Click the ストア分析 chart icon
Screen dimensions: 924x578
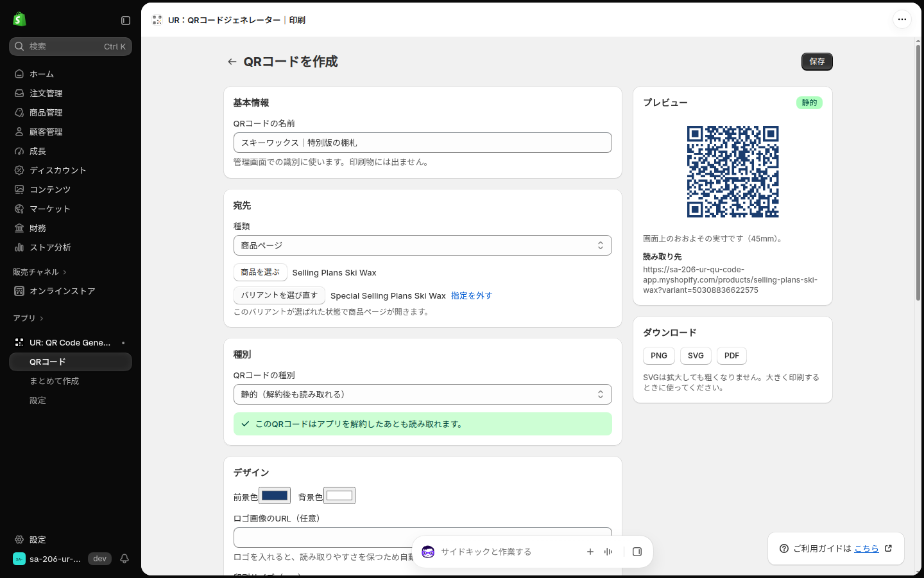pos(19,247)
